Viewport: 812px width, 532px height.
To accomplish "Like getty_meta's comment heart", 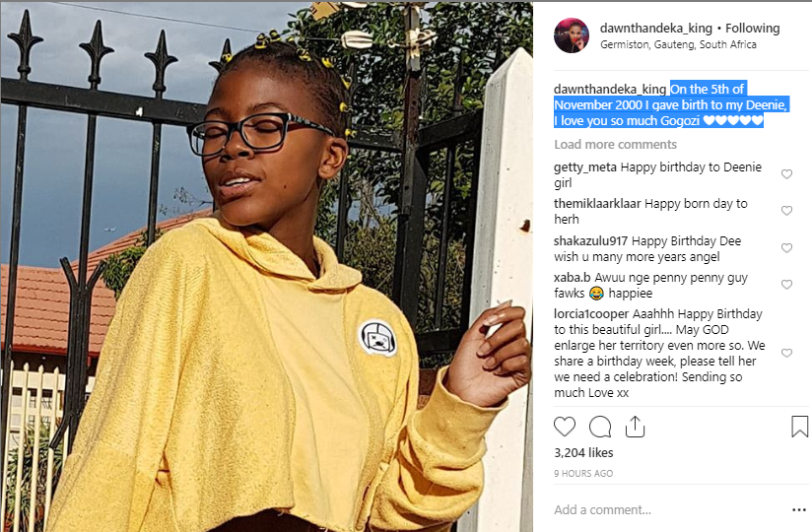I will (x=786, y=173).
